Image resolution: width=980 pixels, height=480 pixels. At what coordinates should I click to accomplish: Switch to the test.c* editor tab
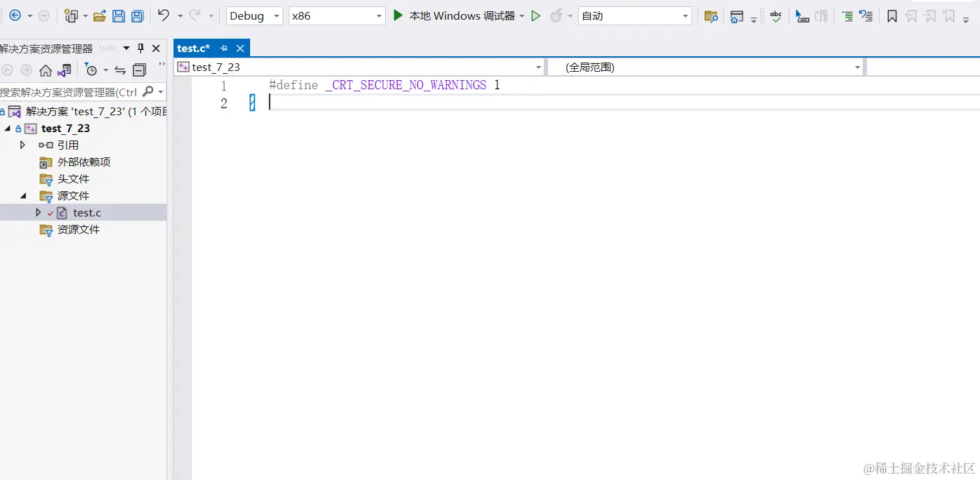click(x=194, y=48)
